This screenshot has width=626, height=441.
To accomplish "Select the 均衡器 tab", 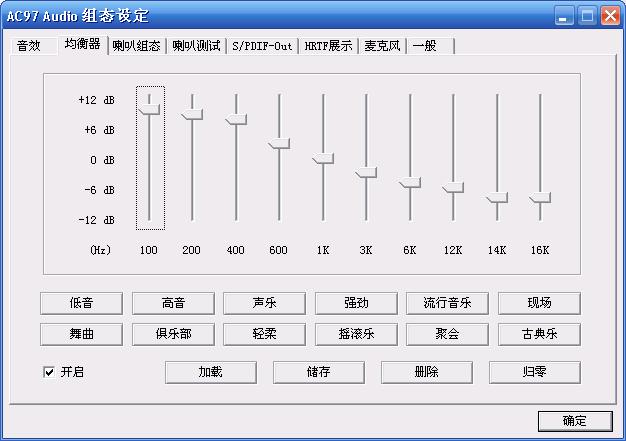I will (x=83, y=44).
